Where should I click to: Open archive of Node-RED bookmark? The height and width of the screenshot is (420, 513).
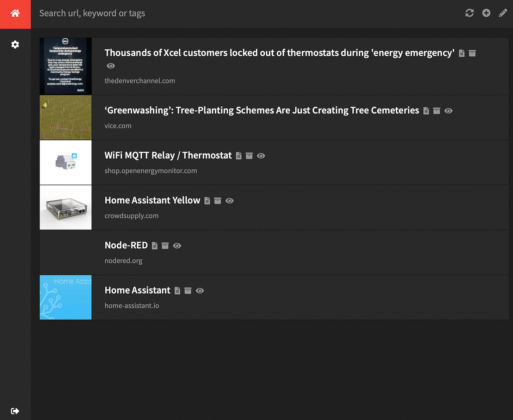point(165,246)
